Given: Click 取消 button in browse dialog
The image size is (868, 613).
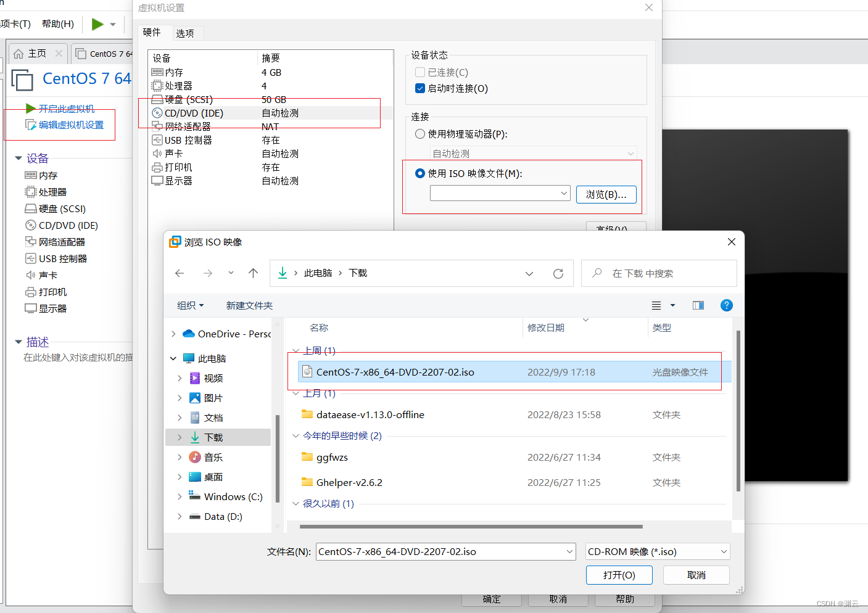Looking at the screenshot, I should click(x=696, y=575).
